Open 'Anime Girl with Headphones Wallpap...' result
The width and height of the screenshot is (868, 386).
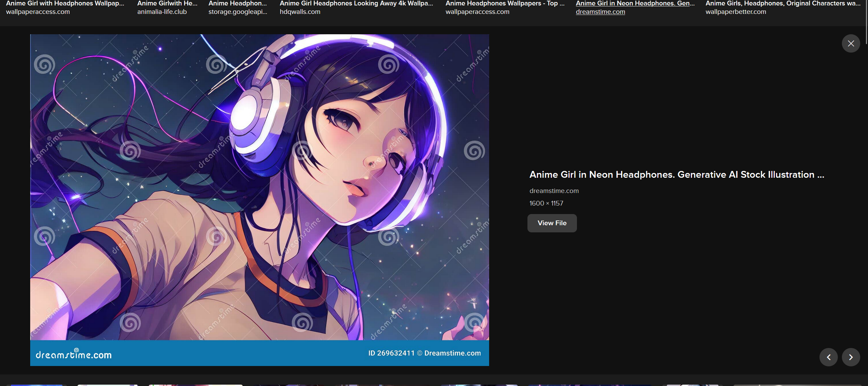pos(65,3)
